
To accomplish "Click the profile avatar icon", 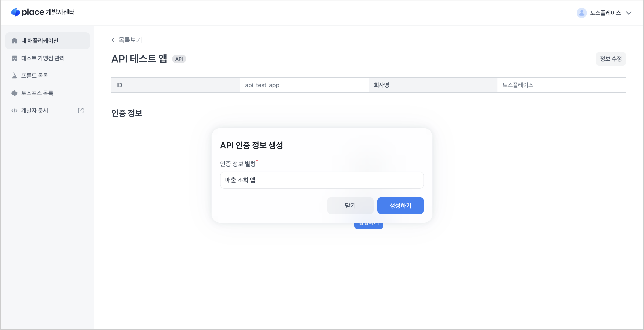I will (581, 13).
